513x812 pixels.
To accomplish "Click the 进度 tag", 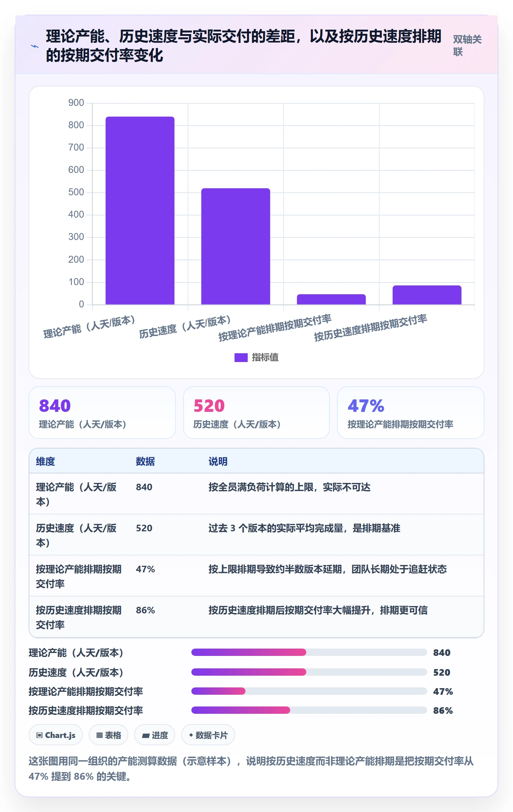I will coord(155,735).
